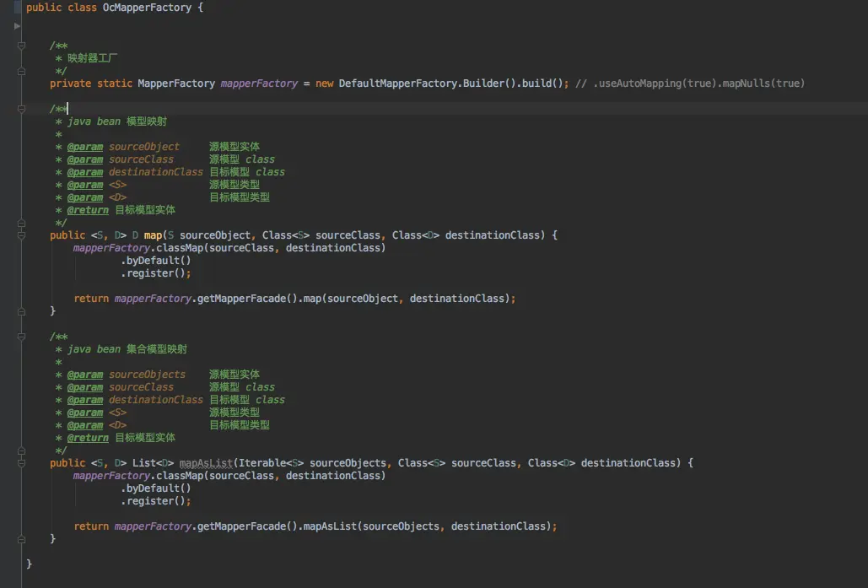
Task: Click the @return tag above the mapAsList method
Action: click(x=88, y=438)
